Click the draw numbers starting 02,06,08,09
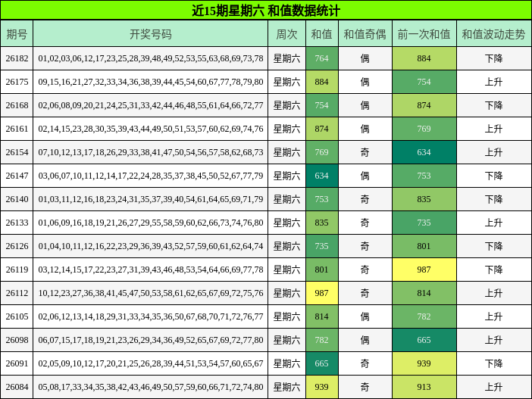The width and height of the screenshot is (532, 399). pyautogui.click(x=151, y=105)
